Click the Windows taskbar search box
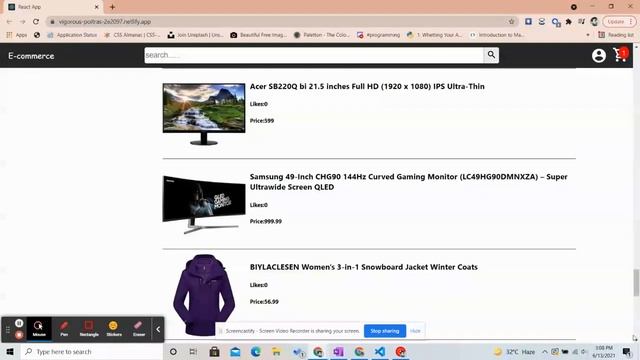 pos(92,351)
